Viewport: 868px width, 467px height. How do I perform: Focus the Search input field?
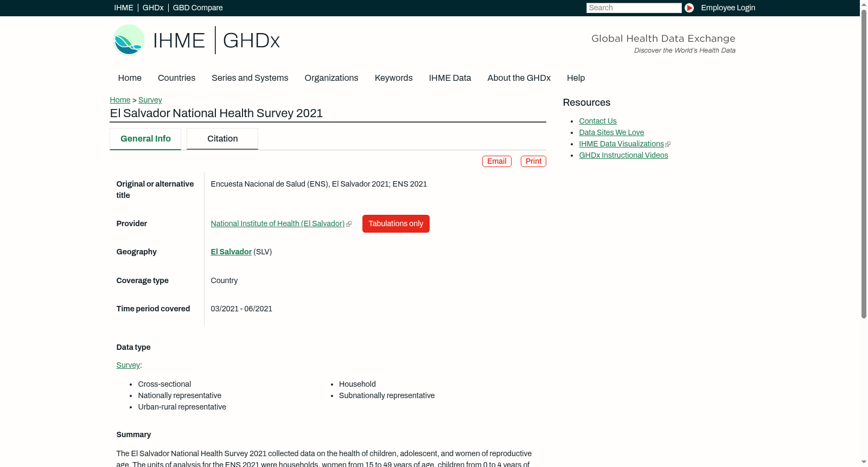(634, 8)
